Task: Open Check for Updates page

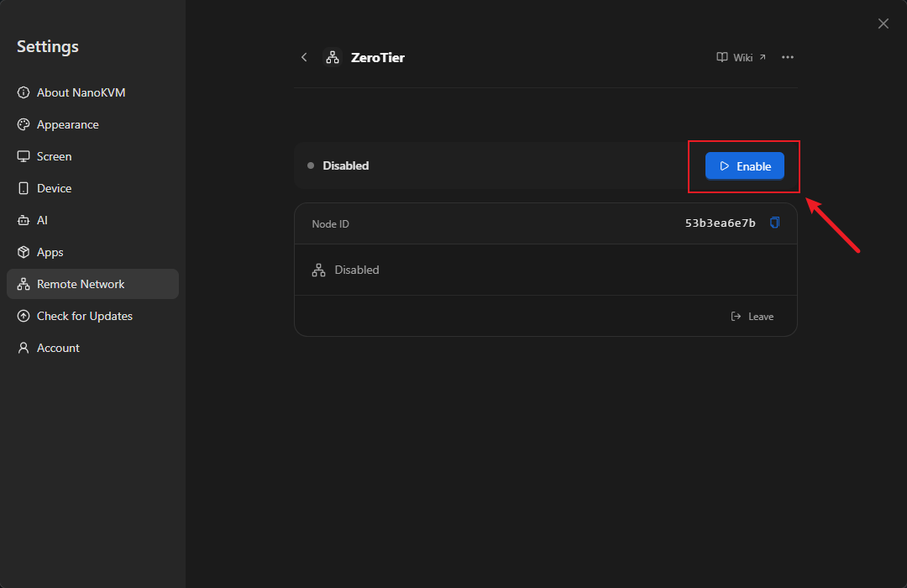Action: coord(92,316)
